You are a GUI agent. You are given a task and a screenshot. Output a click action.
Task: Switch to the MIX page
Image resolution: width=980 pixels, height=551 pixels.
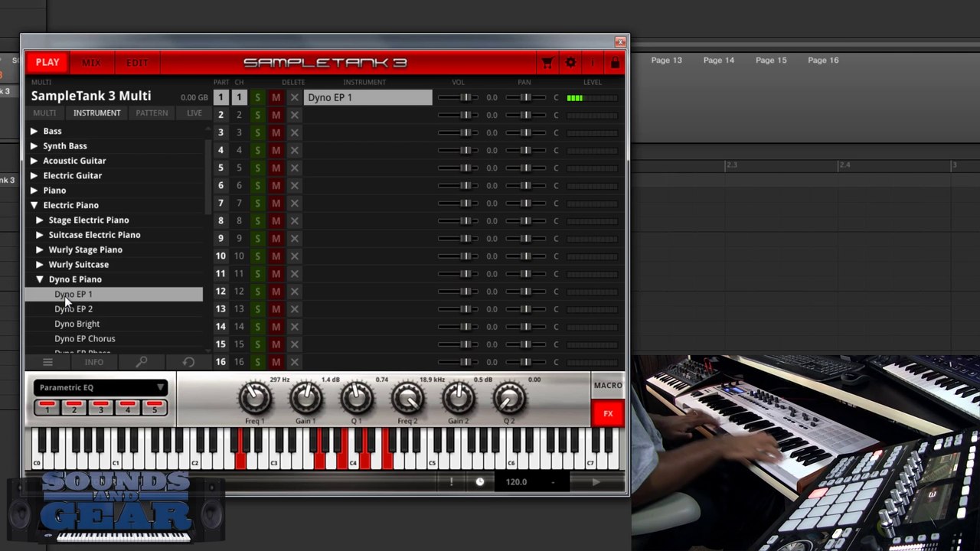coord(91,63)
